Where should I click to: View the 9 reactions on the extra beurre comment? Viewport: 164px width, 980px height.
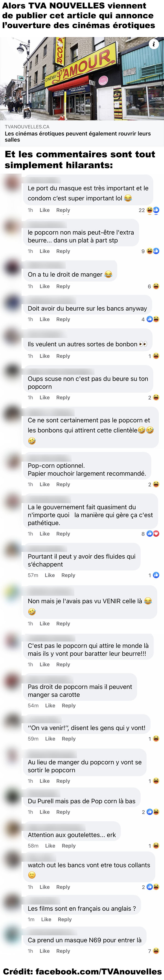(150, 251)
